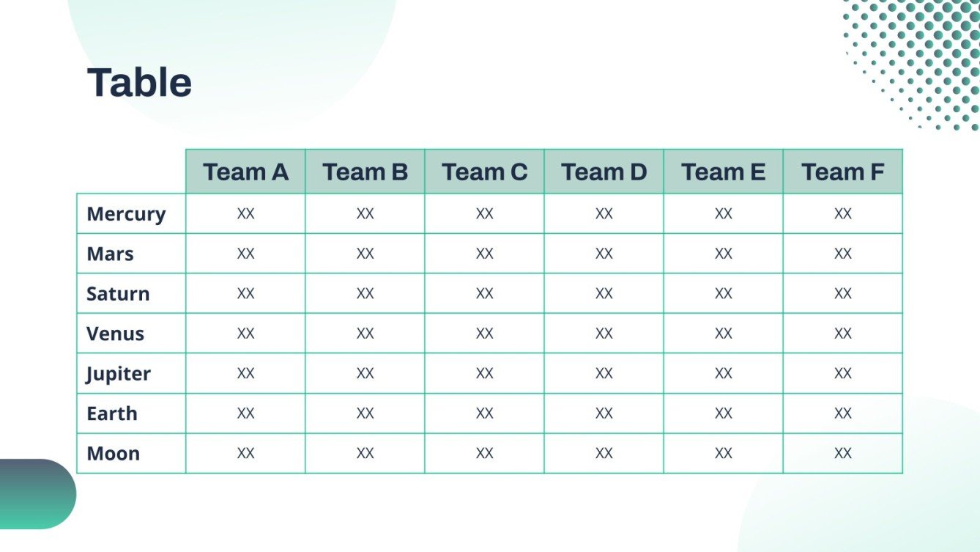Click the Venus row label
The height and width of the screenshot is (552, 980).
[115, 334]
